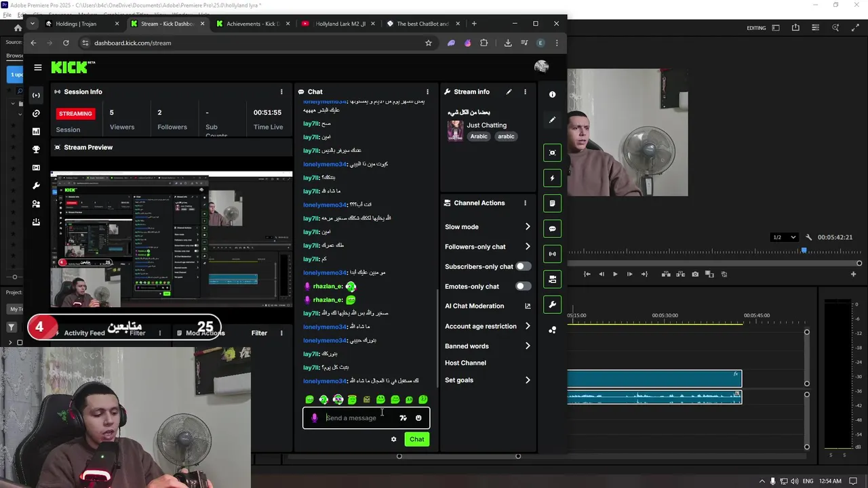
Task: Open the wrench settings icon in Kick's left sidebar
Action: coord(36,186)
